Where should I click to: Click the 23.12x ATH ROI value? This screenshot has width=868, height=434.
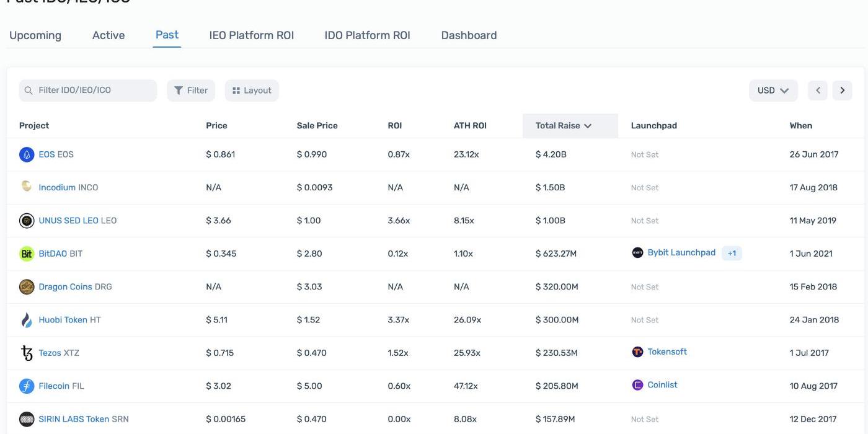pos(466,154)
